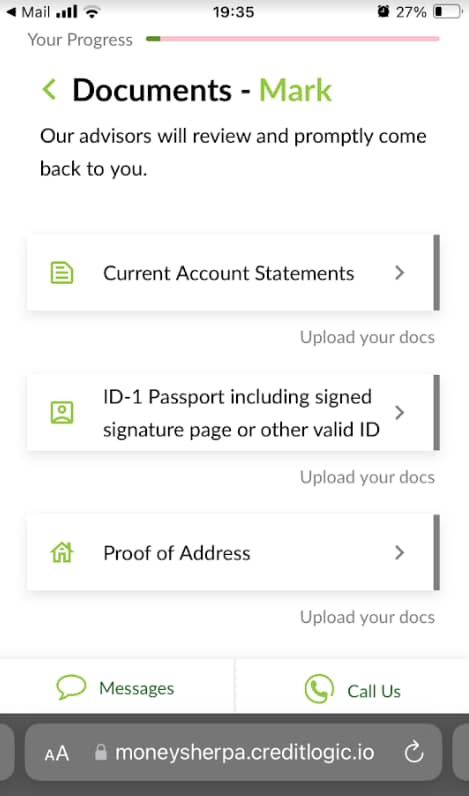
Task: Open the AA text size menu
Action: [x=56, y=753]
